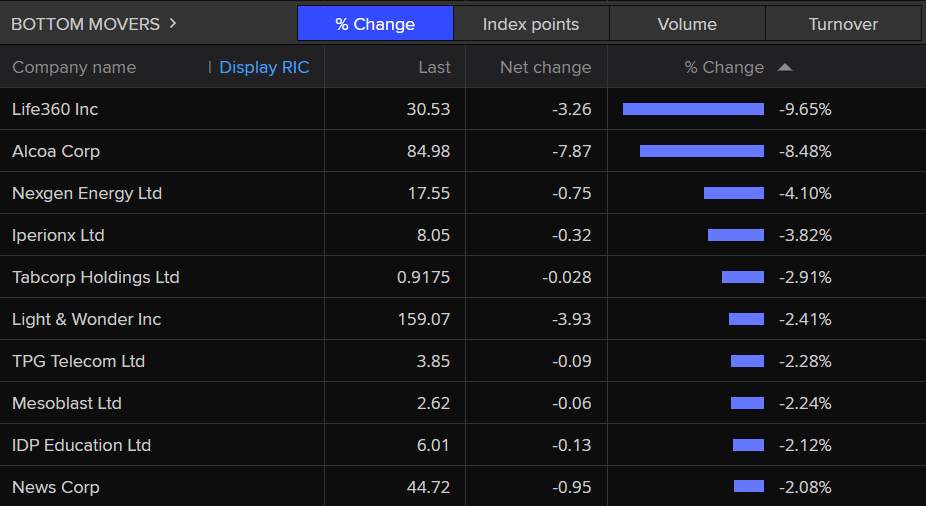Click the Mesoblast Ltd last price 2.62
Screen dimensions: 926x506
click(x=434, y=404)
